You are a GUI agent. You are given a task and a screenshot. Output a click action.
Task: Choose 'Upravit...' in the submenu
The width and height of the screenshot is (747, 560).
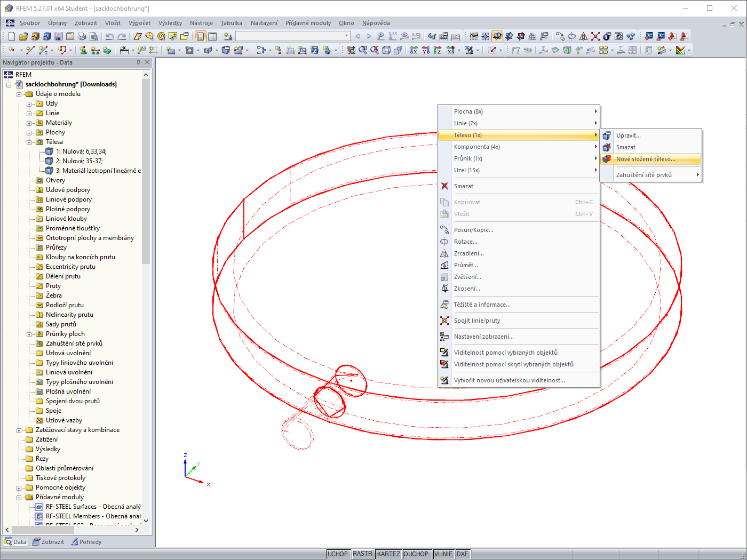click(x=651, y=135)
